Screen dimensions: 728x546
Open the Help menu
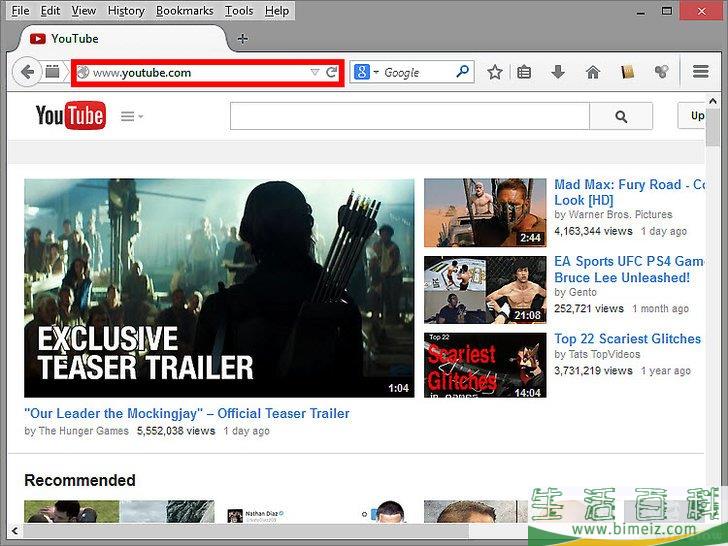point(277,10)
